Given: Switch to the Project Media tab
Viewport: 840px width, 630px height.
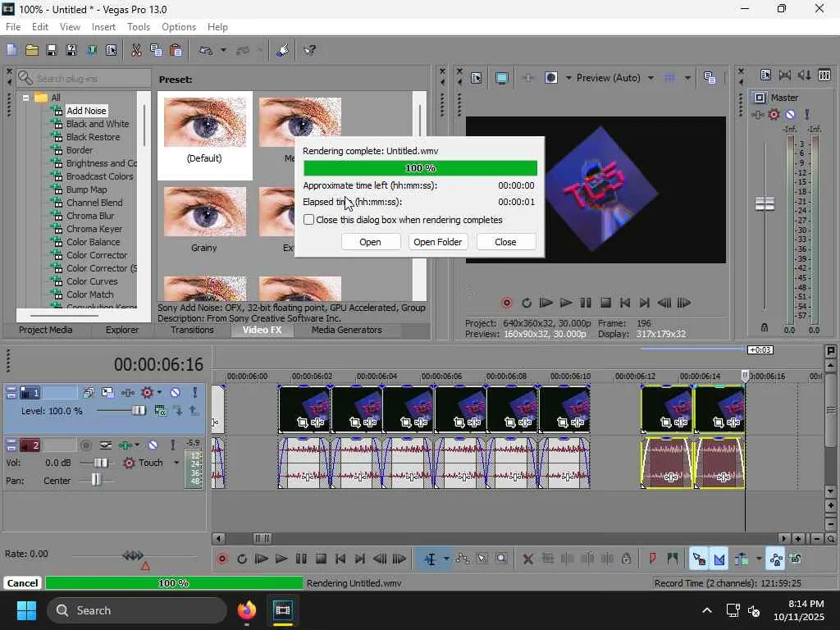Looking at the screenshot, I should [x=46, y=330].
